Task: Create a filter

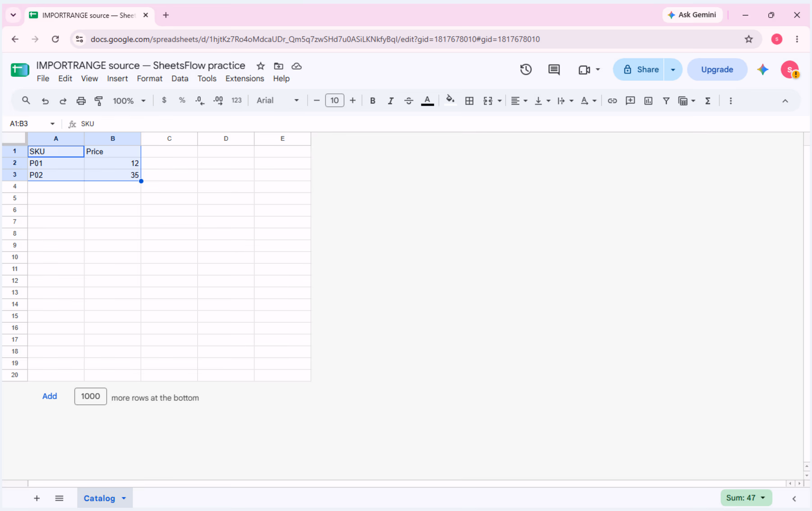Action: pyautogui.click(x=666, y=101)
